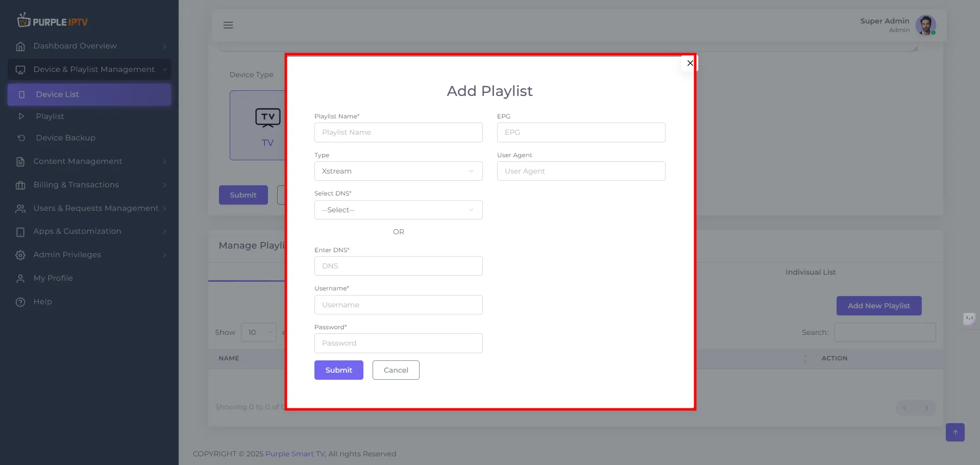Select Device List in sidebar
Viewport: 980px width, 465px height.
(89, 94)
